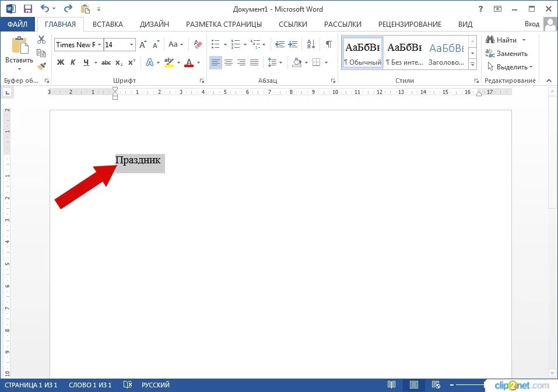Switch to Read Mode view in status bar

point(391,385)
